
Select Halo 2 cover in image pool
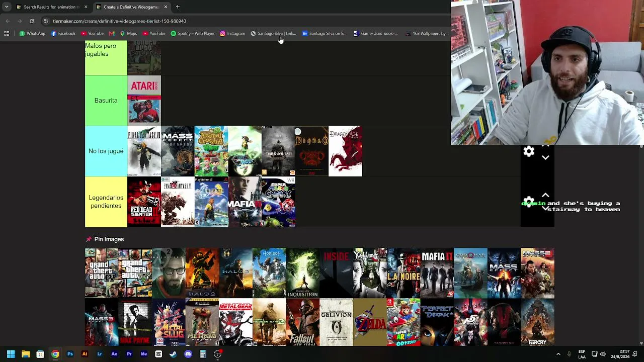point(202,273)
